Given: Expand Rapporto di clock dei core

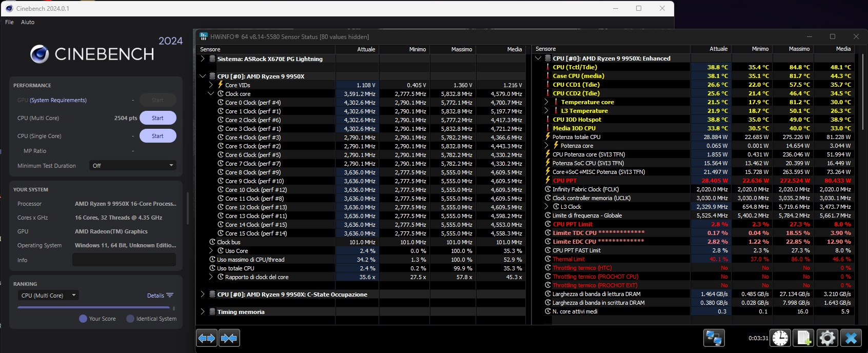Looking at the screenshot, I should coord(211,277).
